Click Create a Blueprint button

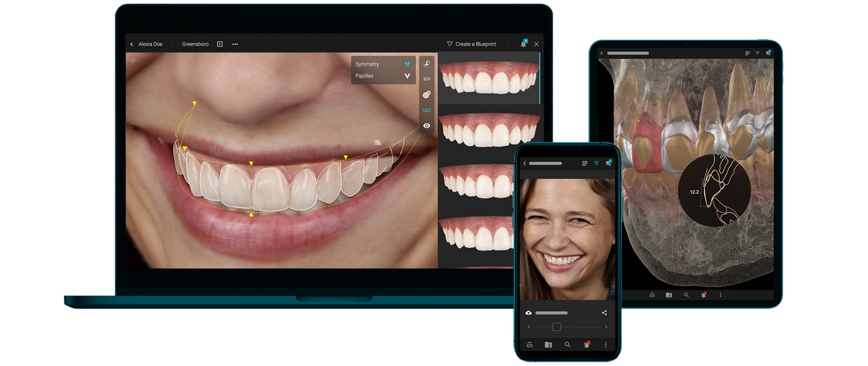pyautogui.click(x=471, y=45)
